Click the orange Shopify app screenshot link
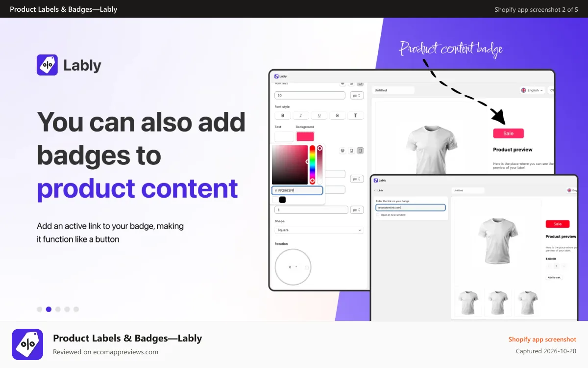 point(542,340)
